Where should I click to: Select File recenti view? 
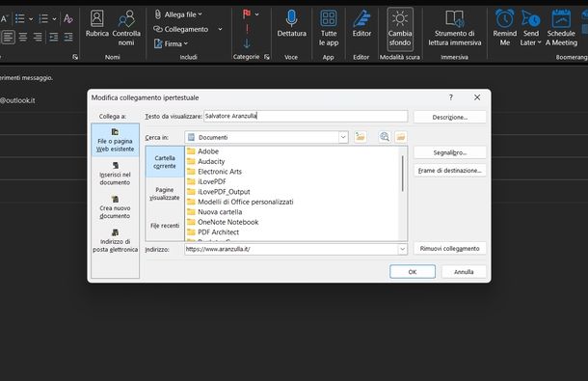[x=165, y=226]
